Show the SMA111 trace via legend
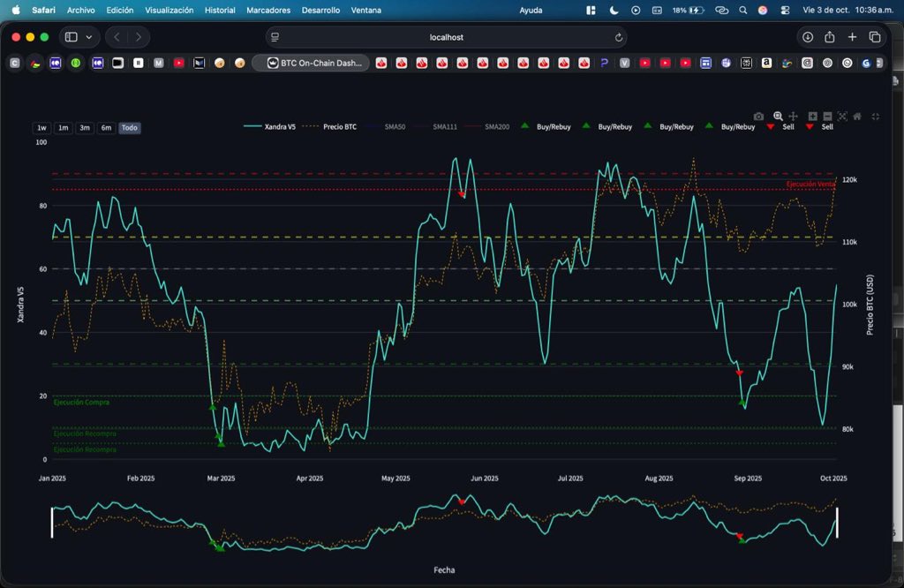This screenshot has height=588, width=904. 434,127
